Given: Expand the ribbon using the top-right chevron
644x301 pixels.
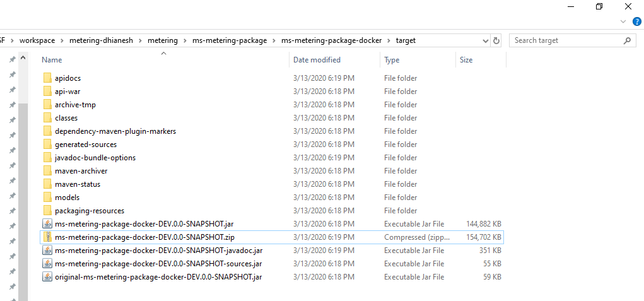Looking at the screenshot, I should (x=623, y=21).
